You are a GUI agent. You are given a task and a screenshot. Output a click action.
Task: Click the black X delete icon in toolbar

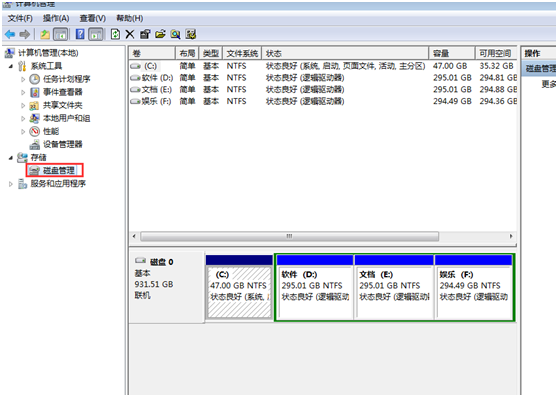click(x=130, y=35)
